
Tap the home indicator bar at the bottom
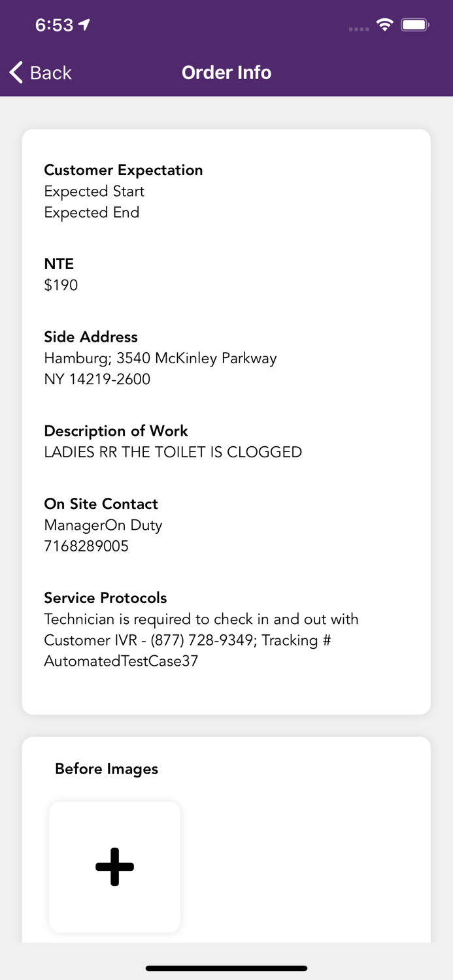(226, 968)
